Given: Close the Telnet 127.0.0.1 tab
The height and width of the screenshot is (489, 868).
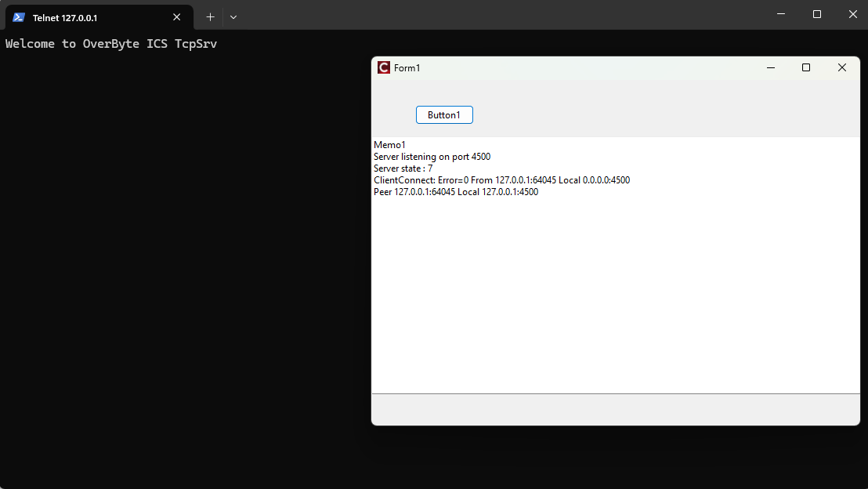Looking at the screenshot, I should click(x=176, y=17).
